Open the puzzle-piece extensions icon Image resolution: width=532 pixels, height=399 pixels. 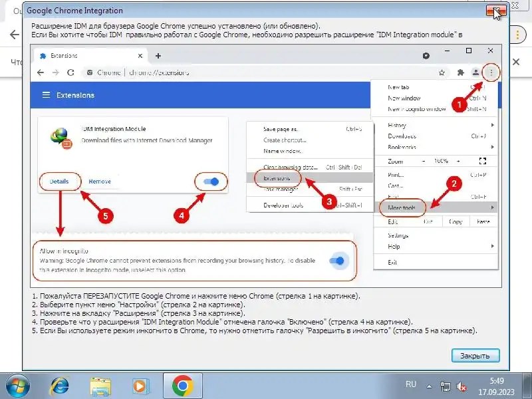pos(460,72)
